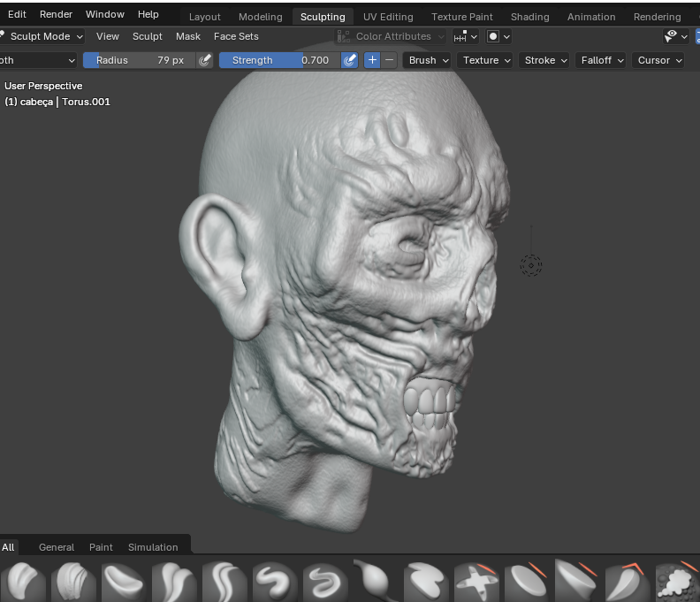Open the Render menu
This screenshot has width=700, height=602.
click(56, 14)
